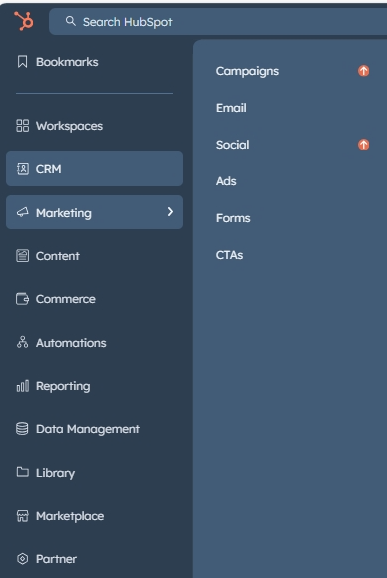The height and width of the screenshot is (578, 387).
Task: Click the Bookmarks ribbon icon
Action: tap(22, 62)
